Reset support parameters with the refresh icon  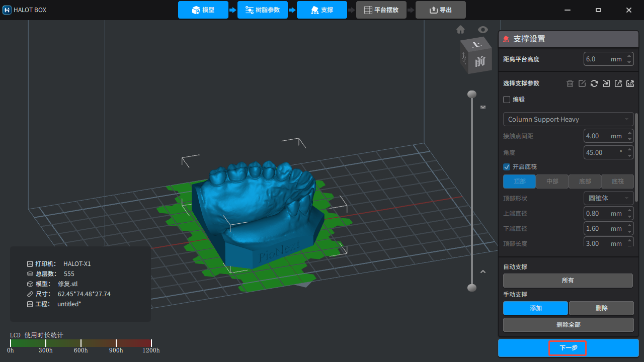coord(594,83)
